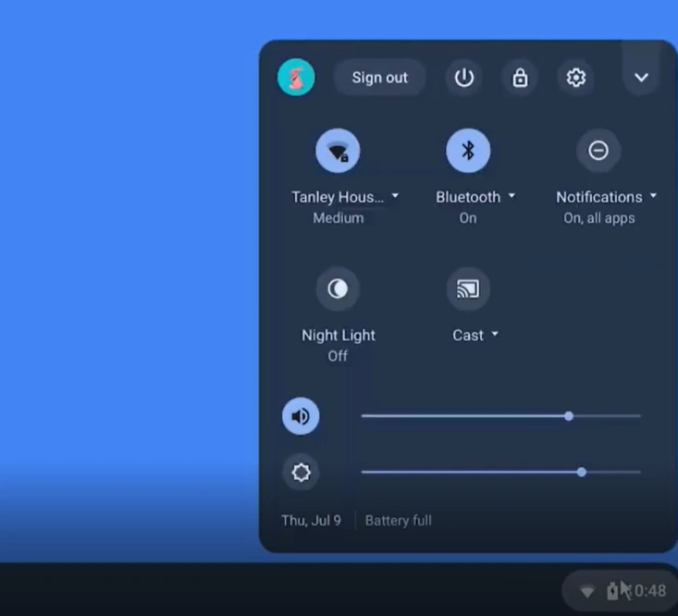Screen dimensions: 678x616
Task: Open Bluetooth devices dropdown arrow
Action: click(512, 197)
